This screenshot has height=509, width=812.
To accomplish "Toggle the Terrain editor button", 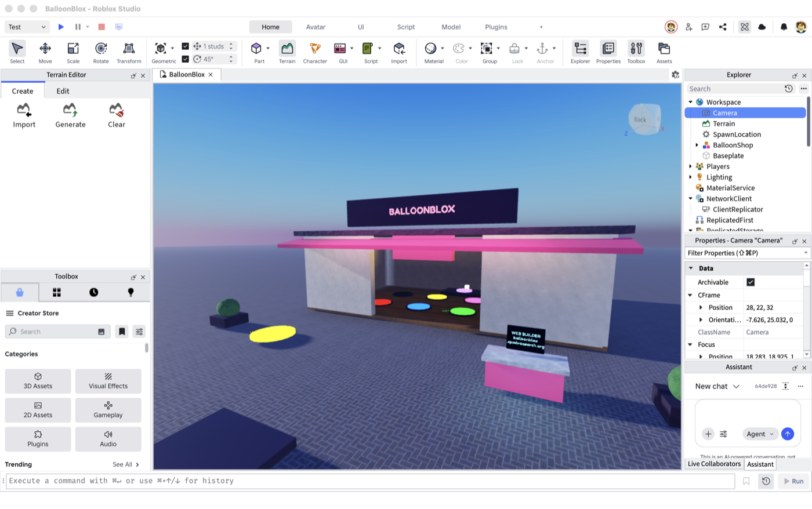I will [x=287, y=52].
